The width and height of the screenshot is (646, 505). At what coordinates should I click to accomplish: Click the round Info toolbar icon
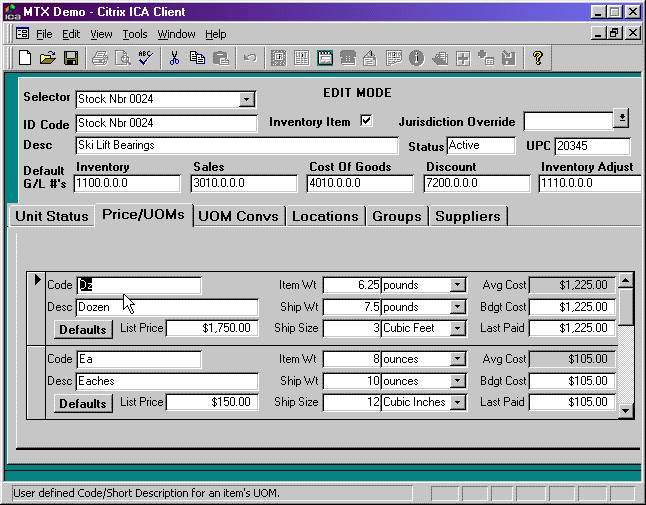(x=416, y=58)
